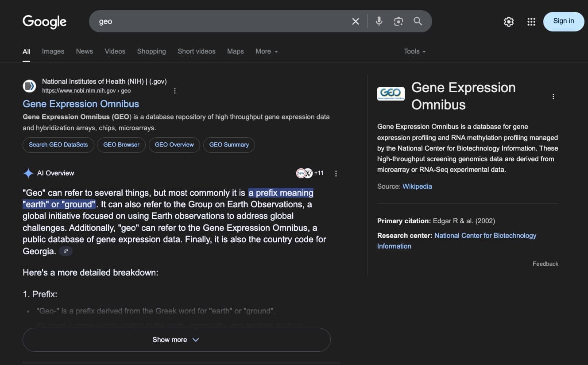588x365 pixels.
Task: Switch to the Short videos tab
Action: 197,51
